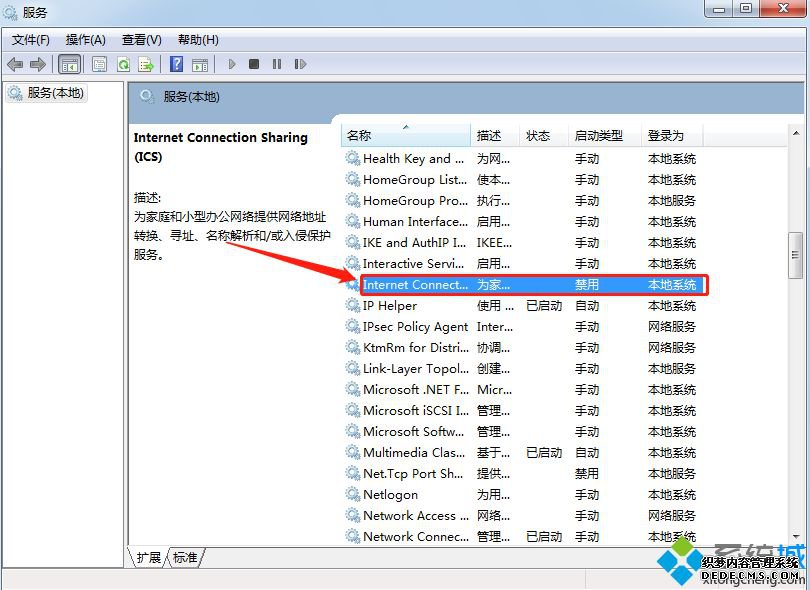Click the Start Service play icon
Image resolution: width=810 pixels, height=590 pixels.
(232, 64)
